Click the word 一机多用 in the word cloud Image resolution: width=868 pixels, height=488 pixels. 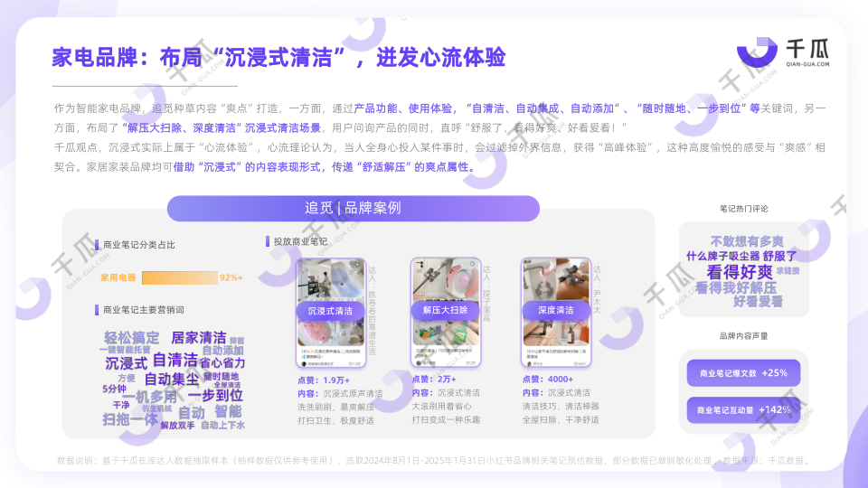coord(149,397)
